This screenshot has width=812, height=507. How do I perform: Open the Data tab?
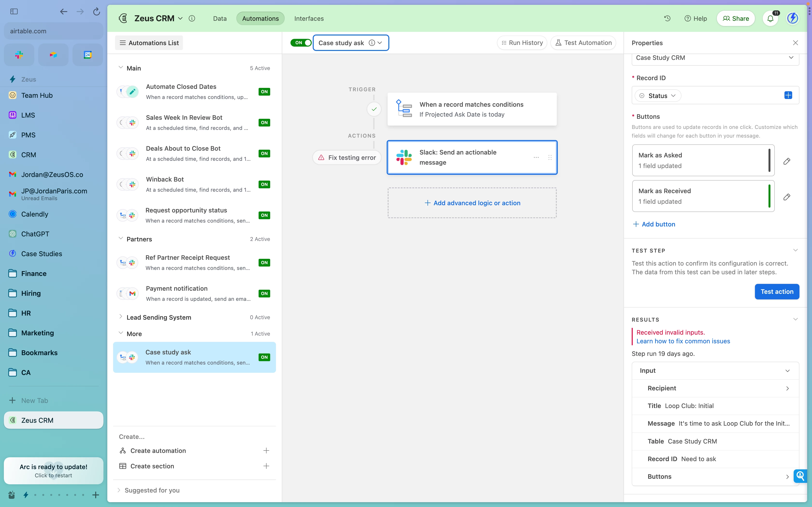(220, 18)
